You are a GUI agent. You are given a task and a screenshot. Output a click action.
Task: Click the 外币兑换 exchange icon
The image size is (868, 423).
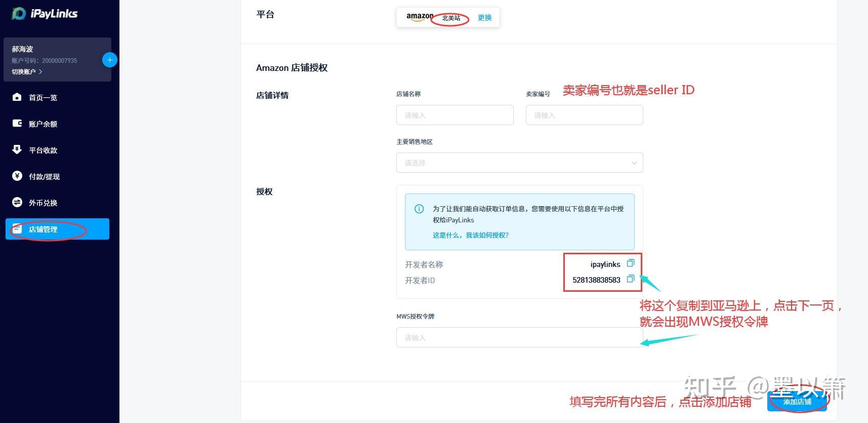point(17,202)
